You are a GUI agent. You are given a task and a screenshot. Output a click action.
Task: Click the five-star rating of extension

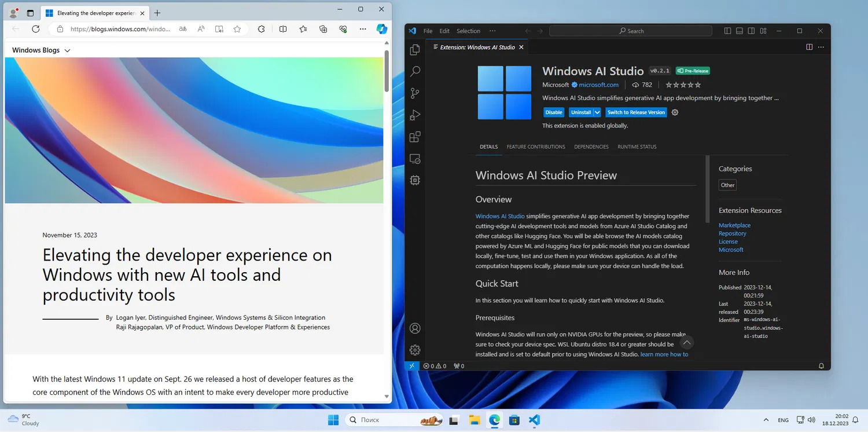tap(683, 85)
